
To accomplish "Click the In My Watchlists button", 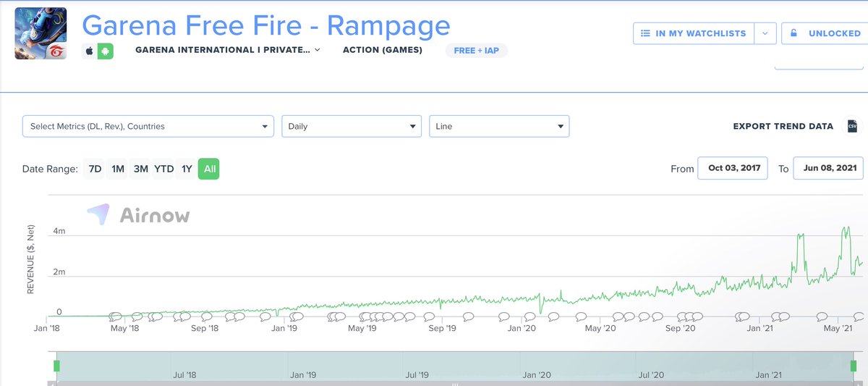I will (x=694, y=33).
